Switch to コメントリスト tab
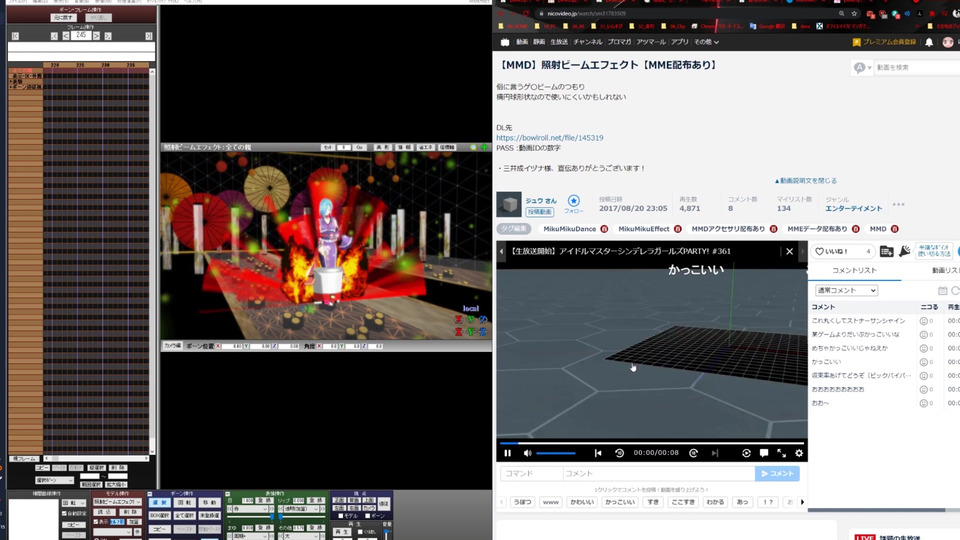Viewport: 960px width, 540px height. (854, 270)
